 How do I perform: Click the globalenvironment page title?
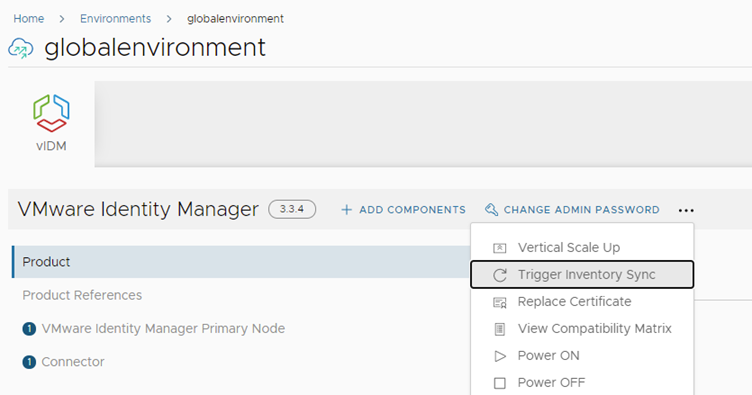[155, 48]
